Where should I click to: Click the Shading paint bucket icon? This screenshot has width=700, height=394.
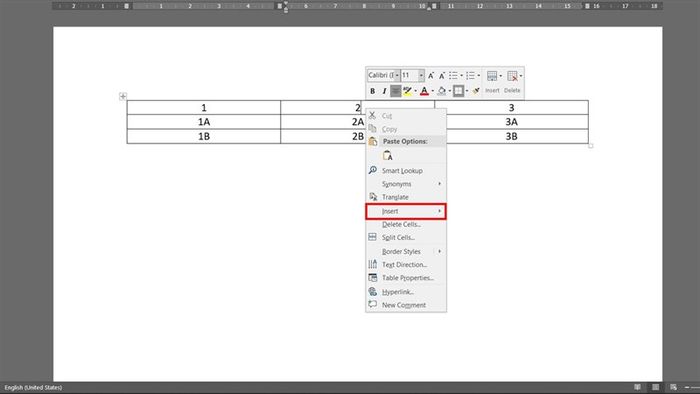click(x=442, y=91)
